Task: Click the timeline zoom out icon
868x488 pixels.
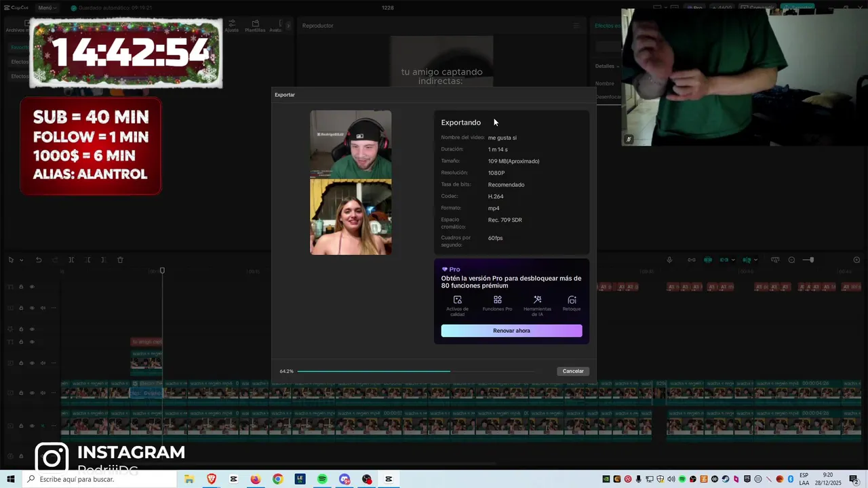Action: 791,260
